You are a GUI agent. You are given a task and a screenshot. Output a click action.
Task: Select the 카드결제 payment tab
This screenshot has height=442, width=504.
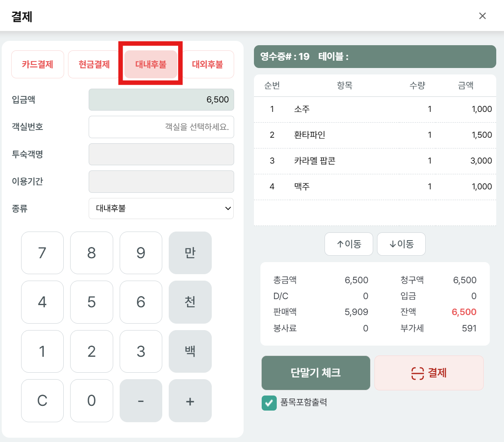click(37, 65)
